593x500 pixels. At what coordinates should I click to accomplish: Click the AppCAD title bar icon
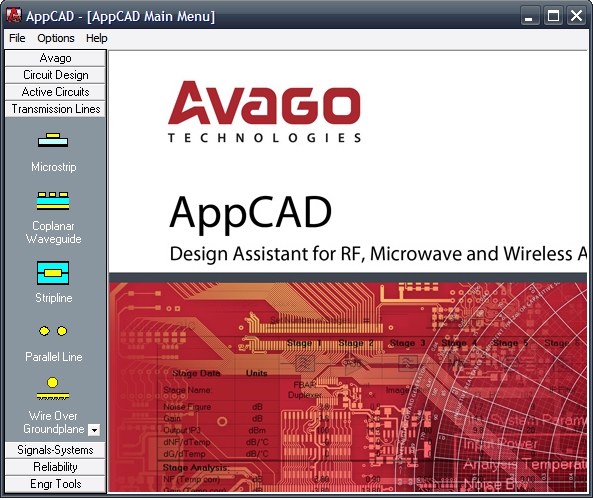tap(14, 16)
